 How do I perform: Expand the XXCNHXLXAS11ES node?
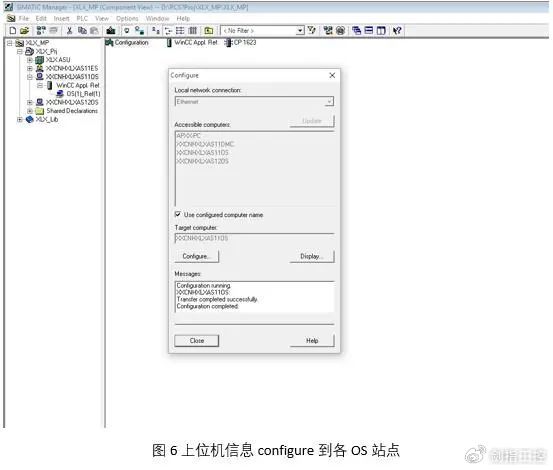[30, 68]
